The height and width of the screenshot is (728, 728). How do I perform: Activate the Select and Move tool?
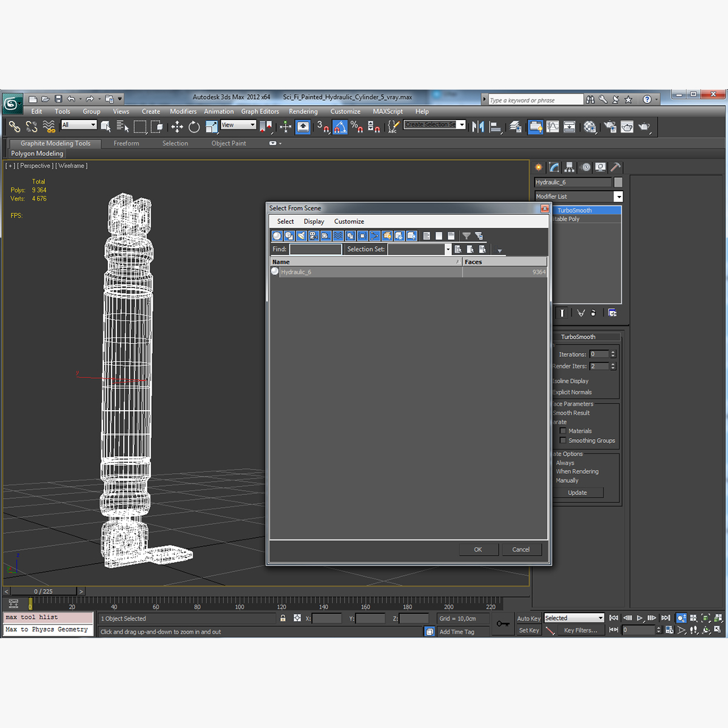click(177, 126)
